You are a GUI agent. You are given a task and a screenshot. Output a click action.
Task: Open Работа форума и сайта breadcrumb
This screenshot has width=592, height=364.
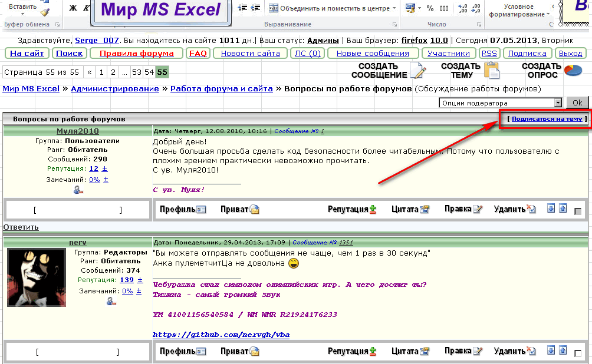(x=221, y=88)
